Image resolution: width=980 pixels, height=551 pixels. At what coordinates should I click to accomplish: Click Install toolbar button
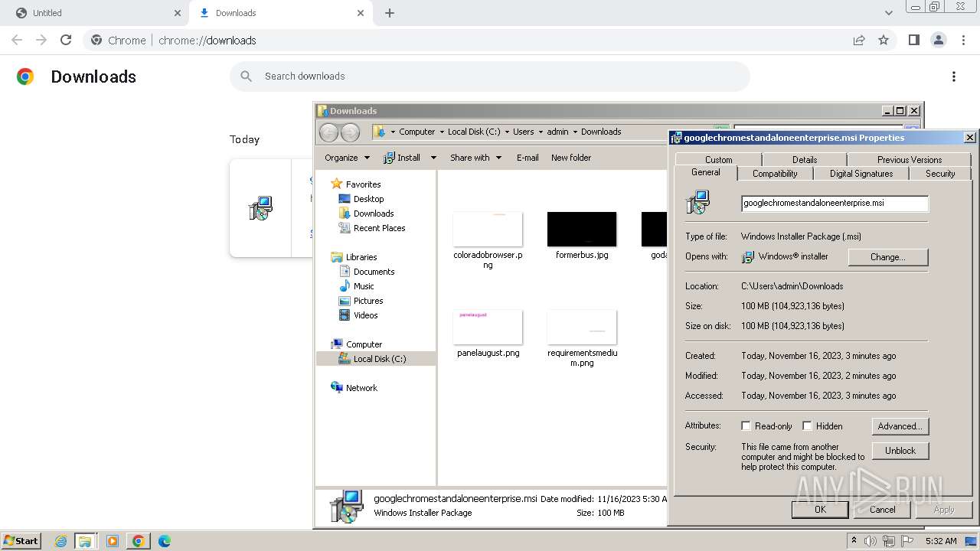pos(402,158)
